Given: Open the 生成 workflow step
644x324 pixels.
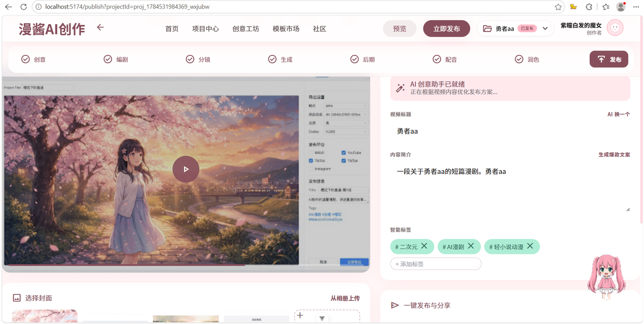Looking at the screenshot, I should tap(280, 59).
